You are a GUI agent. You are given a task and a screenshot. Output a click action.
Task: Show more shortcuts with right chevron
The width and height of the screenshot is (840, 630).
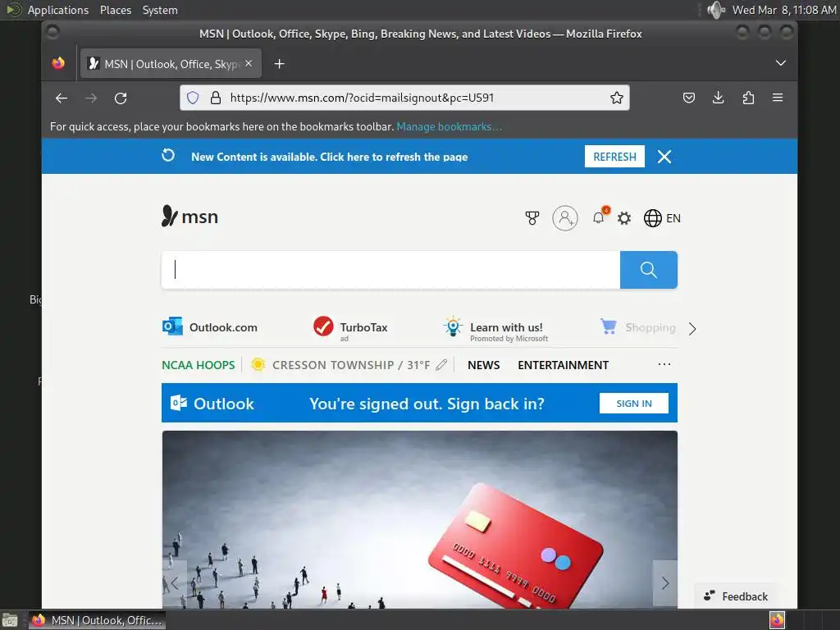tap(692, 329)
